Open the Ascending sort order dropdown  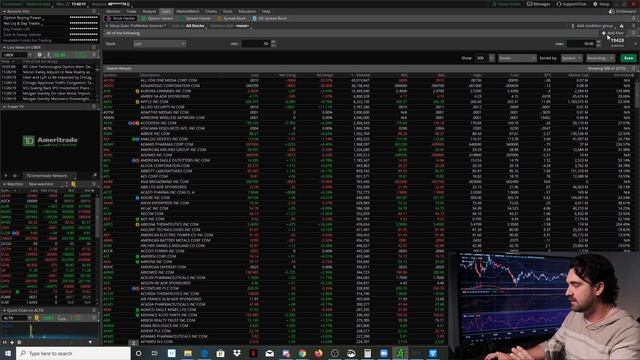click(x=600, y=58)
